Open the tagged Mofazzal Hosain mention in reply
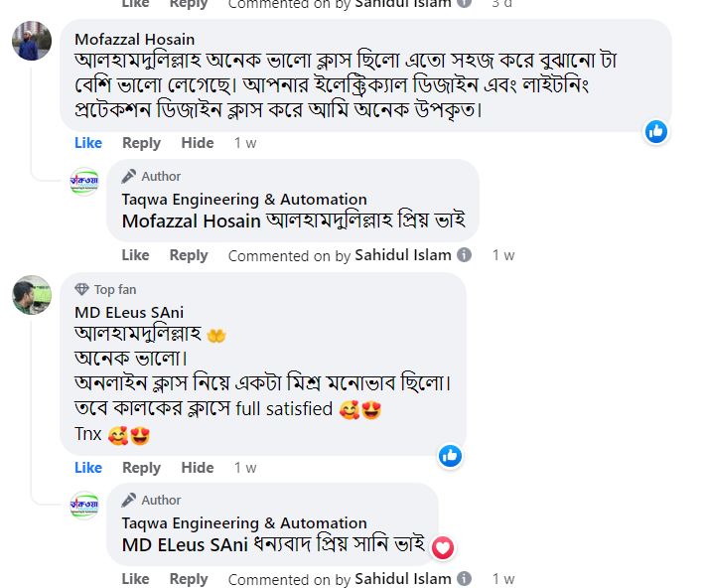 (x=193, y=221)
